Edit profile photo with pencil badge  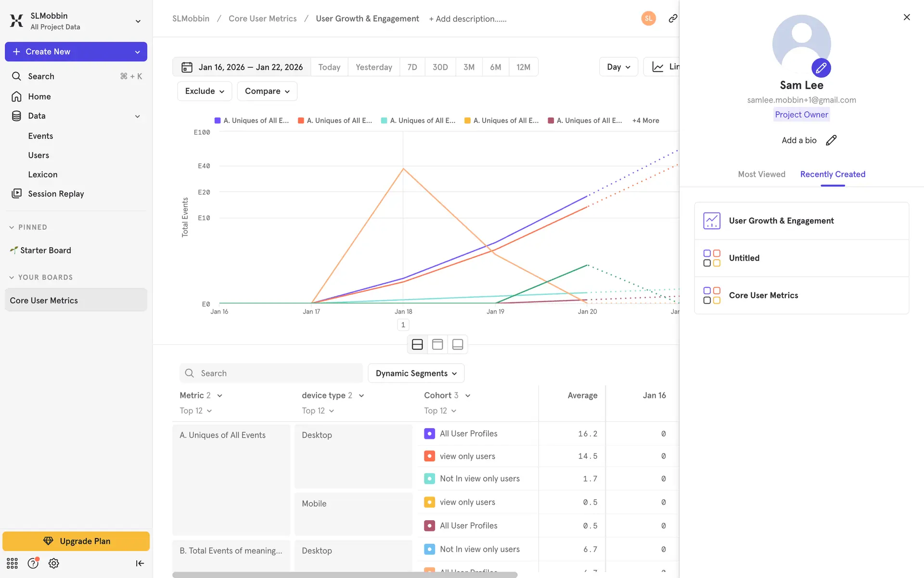tap(821, 68)
